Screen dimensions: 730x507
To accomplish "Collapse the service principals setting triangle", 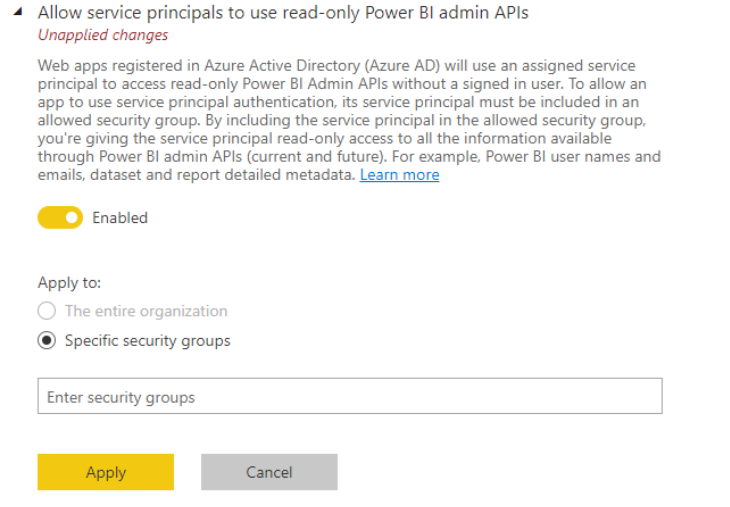I will pyautogui.click(x=18, y=14).
